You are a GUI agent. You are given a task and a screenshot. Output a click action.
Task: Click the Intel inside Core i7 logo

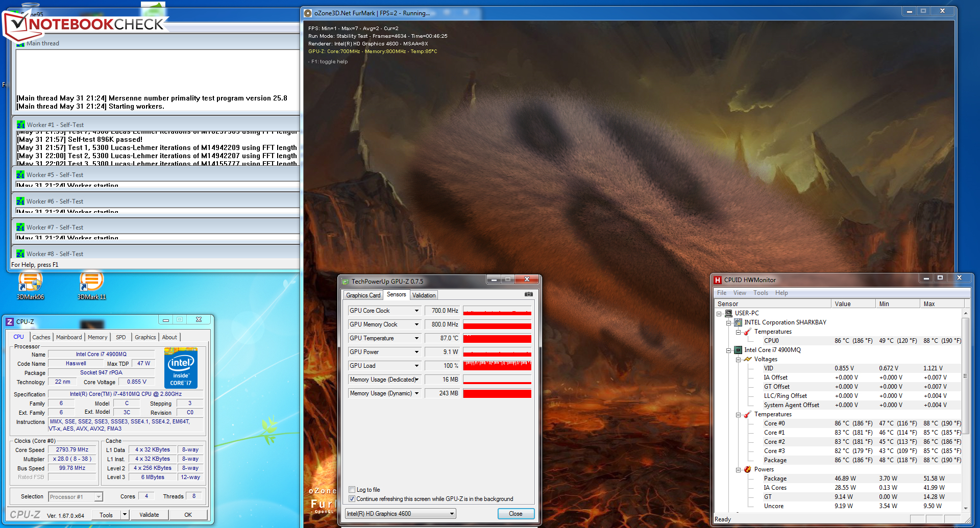(181, 368)
